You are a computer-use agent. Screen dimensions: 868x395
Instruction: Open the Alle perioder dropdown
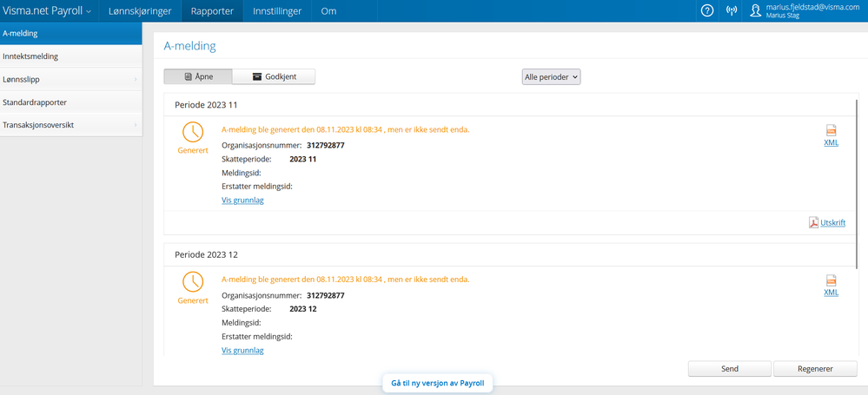pyautogui.click(x=551, y=77)
